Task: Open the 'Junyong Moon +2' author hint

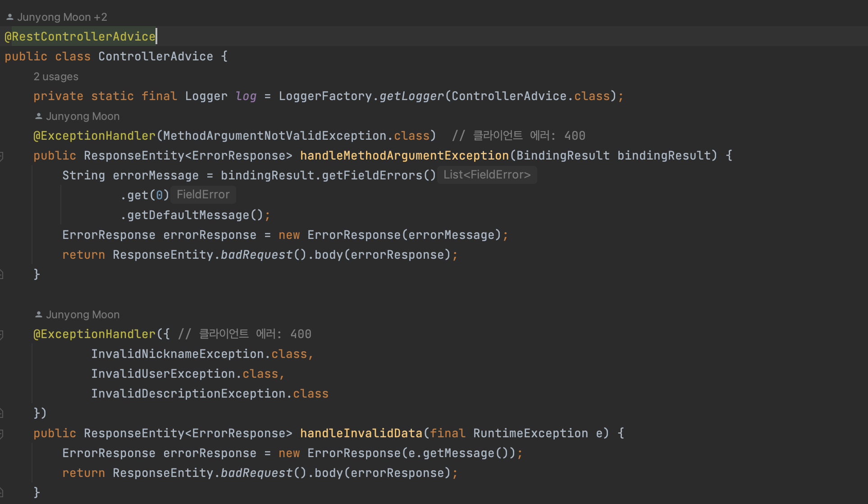Action: (x=62, y=17)
